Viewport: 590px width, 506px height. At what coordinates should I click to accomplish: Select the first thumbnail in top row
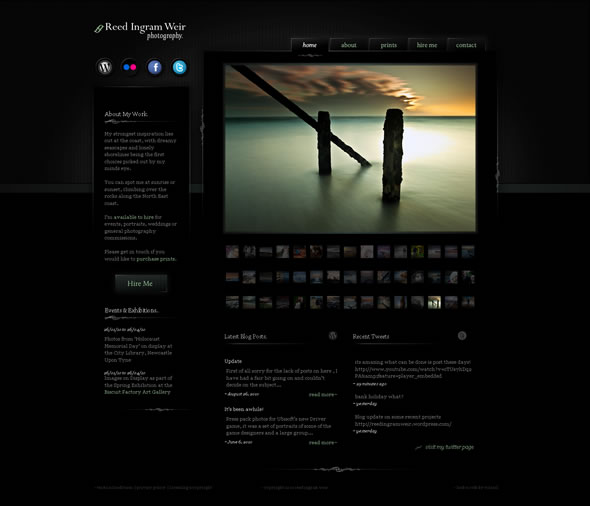click(x=232, y=252)
